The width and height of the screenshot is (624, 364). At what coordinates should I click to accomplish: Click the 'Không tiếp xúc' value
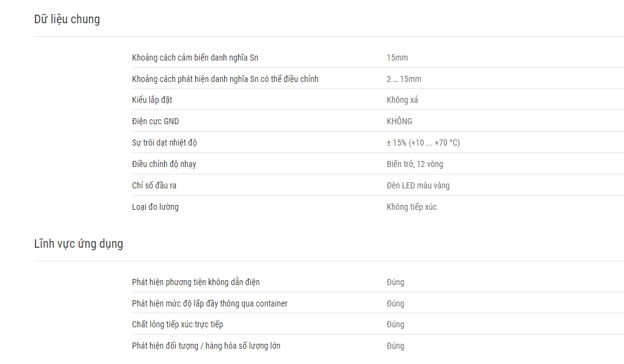point(412,207)
